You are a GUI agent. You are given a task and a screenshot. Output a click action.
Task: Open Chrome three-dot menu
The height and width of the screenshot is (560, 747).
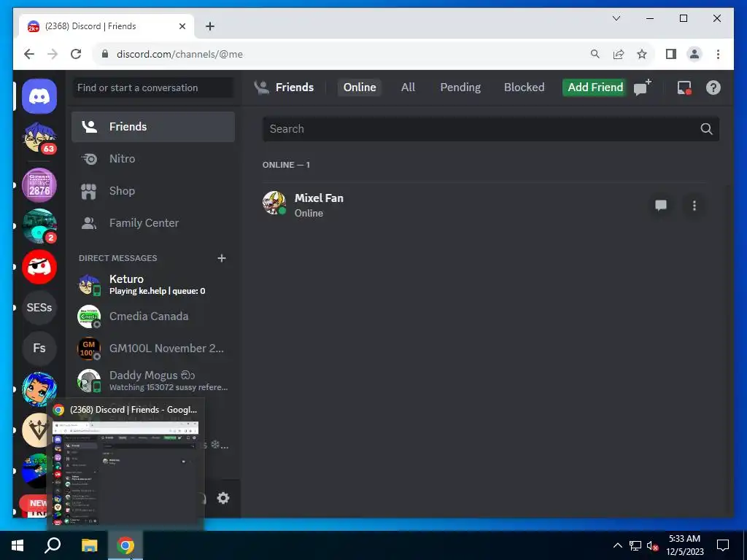[718, 54]
